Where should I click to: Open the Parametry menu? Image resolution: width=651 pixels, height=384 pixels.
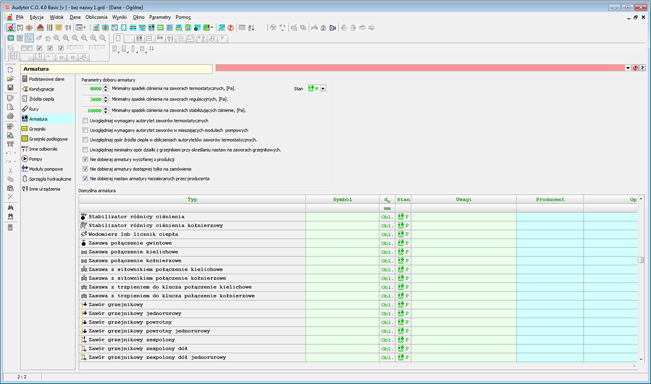click(160, 17)
